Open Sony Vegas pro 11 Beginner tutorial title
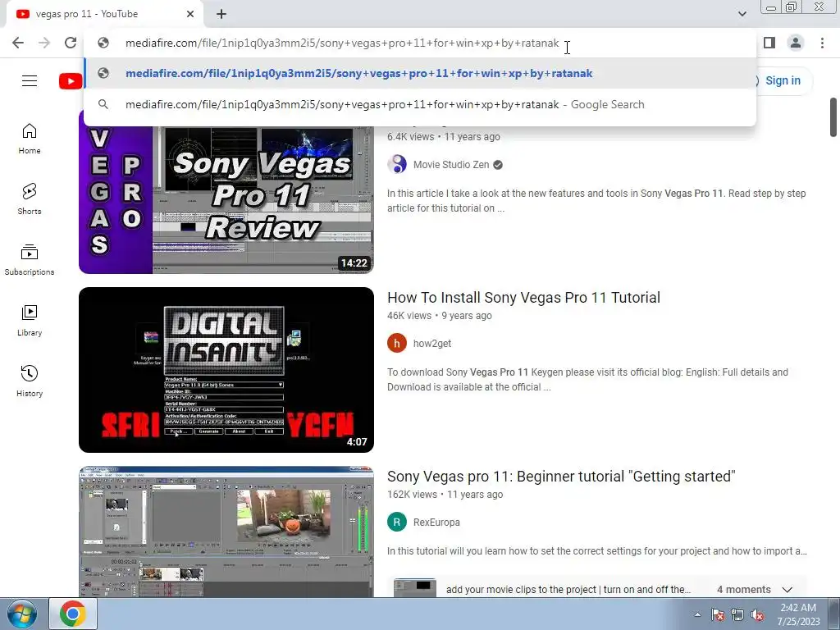Image resolution: width=840 pixels, height=630 pixels. (561, 477)
